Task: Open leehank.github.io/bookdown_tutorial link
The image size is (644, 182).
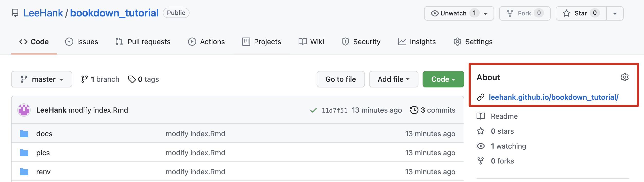Action: click(x=553, y=97)
